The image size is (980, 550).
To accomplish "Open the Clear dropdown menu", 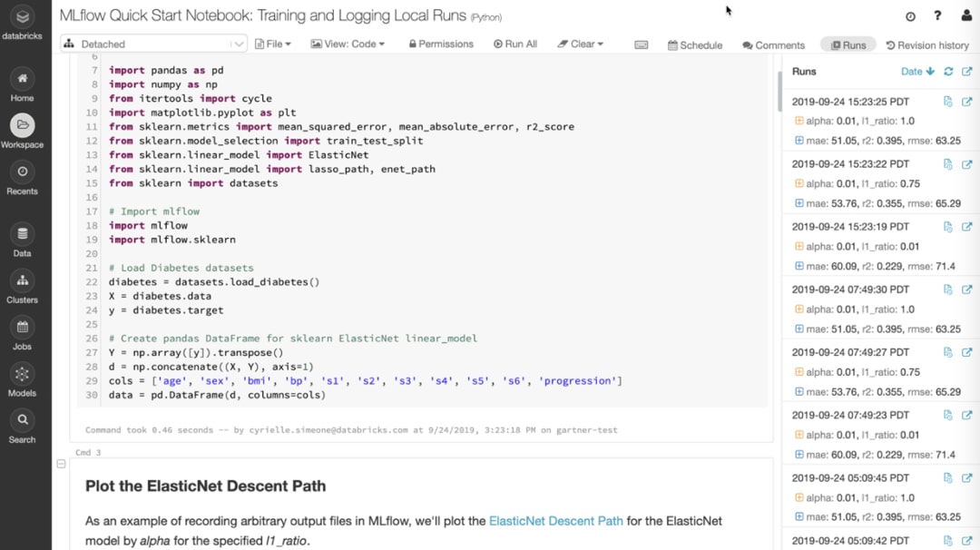I will point(581,44).
